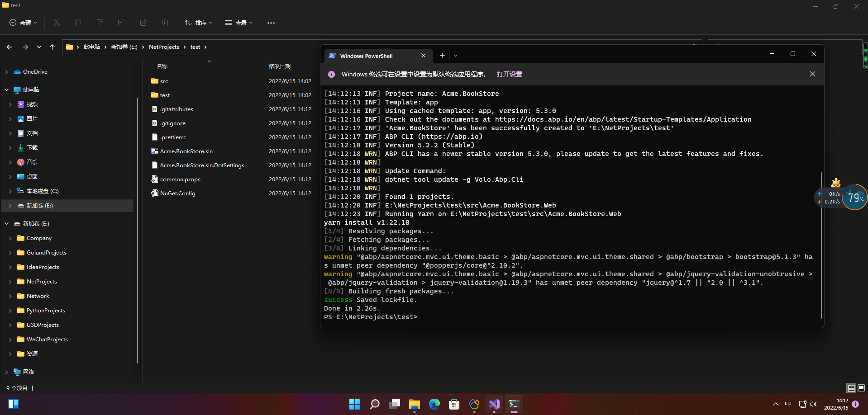Select 图片 in the navigation pane
The height and width of the screenshot is (415, 868).
[32, 119]
